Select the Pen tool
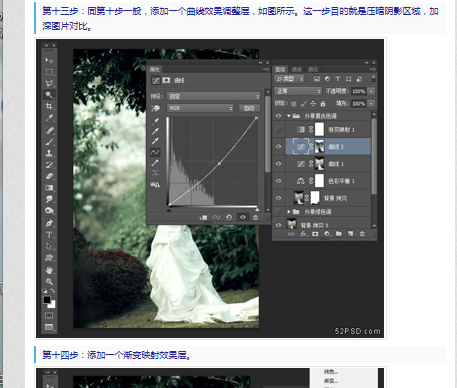 pos(49,223)
